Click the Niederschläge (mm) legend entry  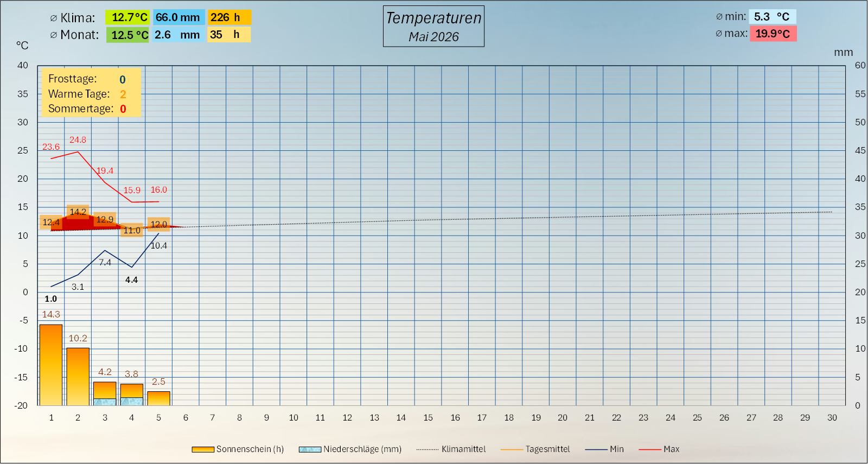(350, 449)
